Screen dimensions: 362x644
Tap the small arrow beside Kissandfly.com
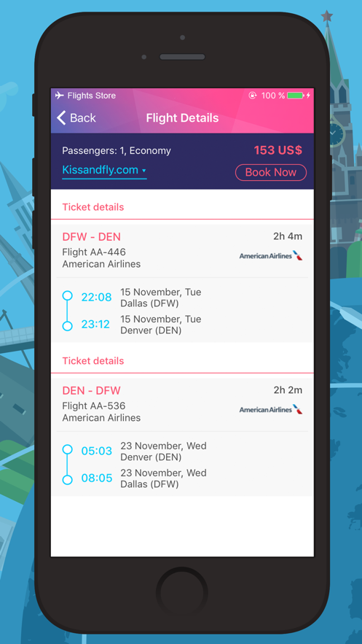click(x=144, y=171)
